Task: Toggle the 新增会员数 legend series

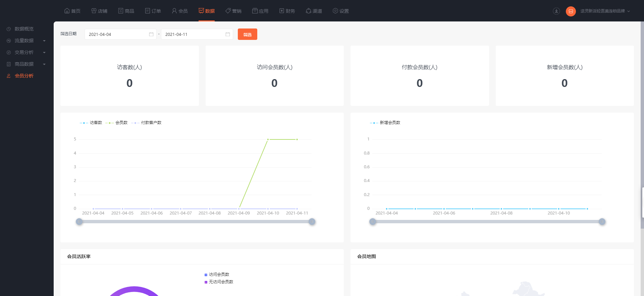Action: 385,123
